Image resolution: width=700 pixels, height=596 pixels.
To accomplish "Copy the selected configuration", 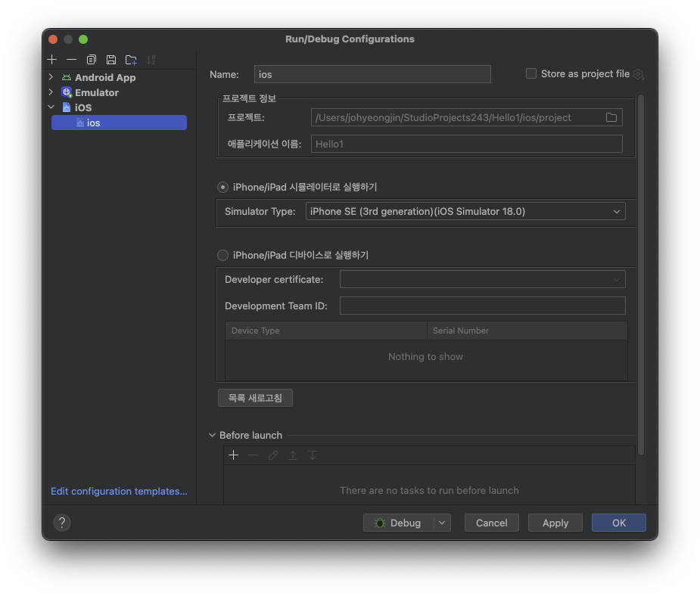I will [92, 59].
